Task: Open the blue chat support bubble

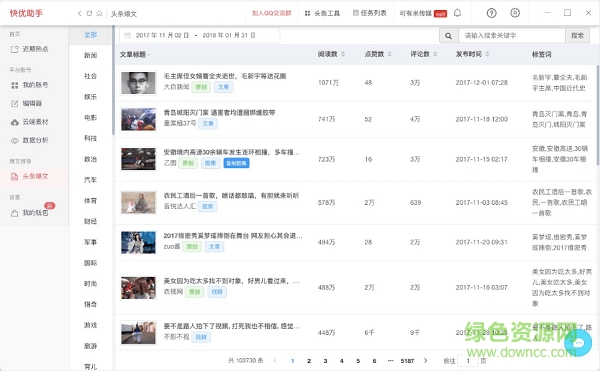Action: (578, 343)
